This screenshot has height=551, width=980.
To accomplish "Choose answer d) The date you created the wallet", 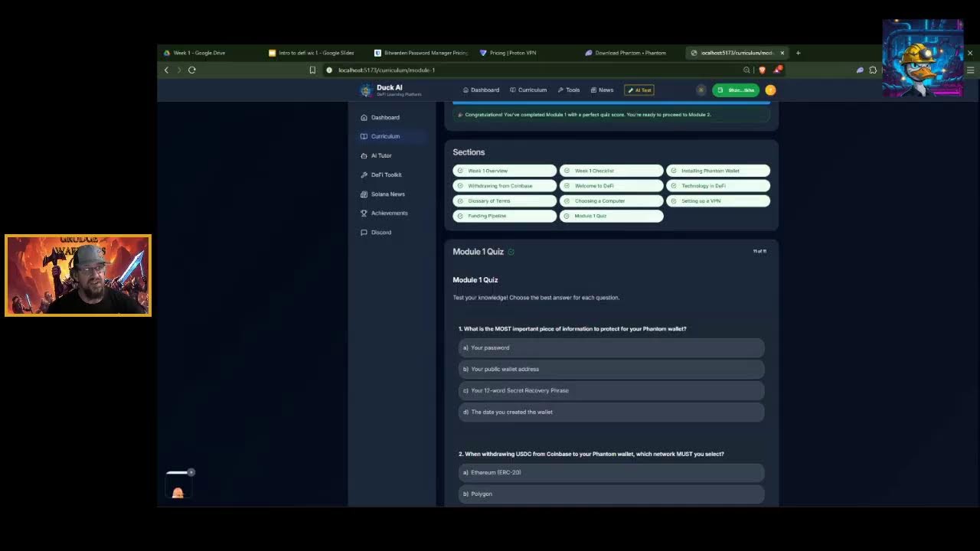I will 611,412.
